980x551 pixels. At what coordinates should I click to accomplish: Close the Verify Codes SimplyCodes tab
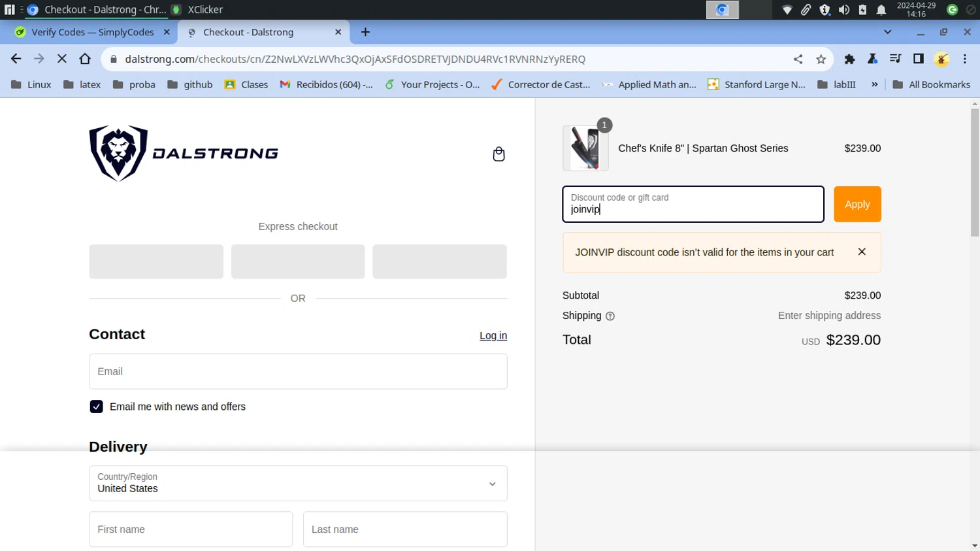click(167, 32)
